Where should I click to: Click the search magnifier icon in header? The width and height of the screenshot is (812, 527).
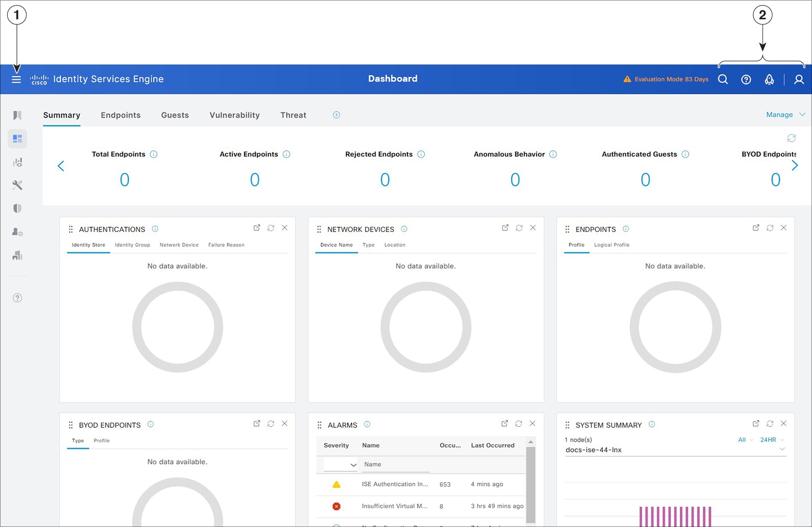click(x=723, y=79)
